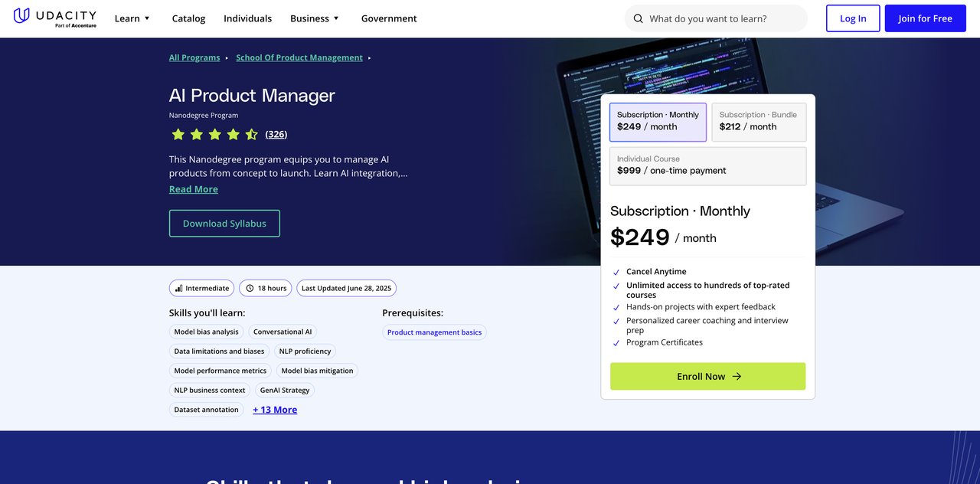Click the Unlimited access benefit text
This screenshot has width=980, height=484.
coord(708,290)
